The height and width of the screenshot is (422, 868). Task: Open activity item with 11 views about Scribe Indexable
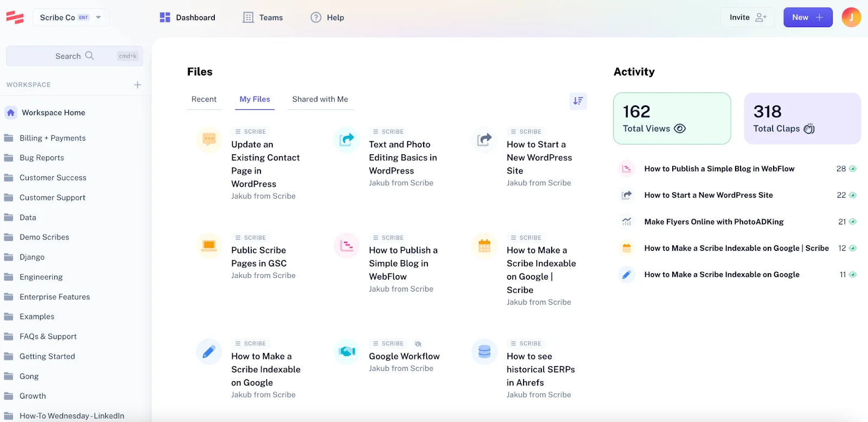[x=722, y=275]
